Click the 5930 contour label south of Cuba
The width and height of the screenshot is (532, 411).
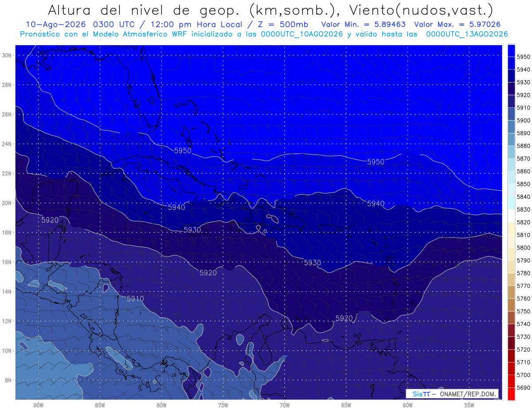(x=192, y=230)
